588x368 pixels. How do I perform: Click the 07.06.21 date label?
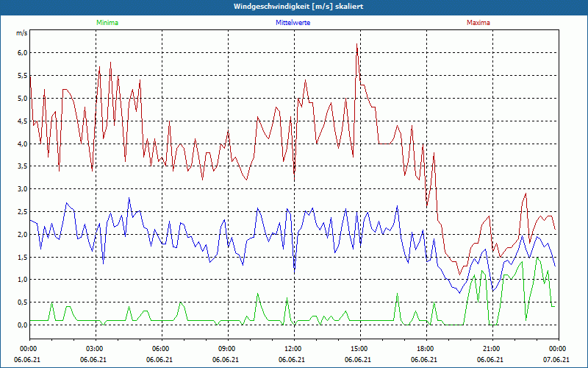(556, 360)
